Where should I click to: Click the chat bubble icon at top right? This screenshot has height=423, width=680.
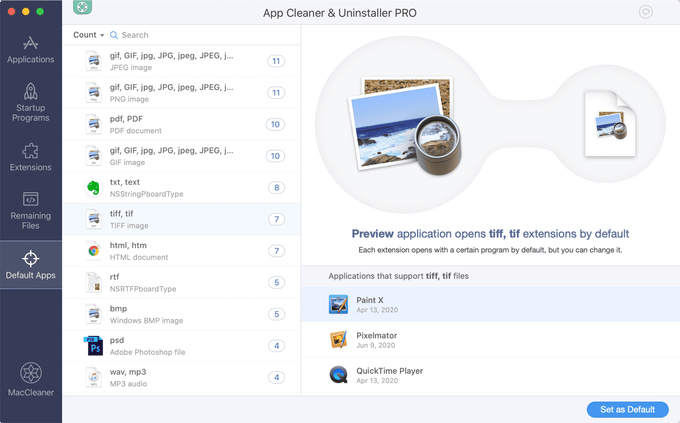point(646,12)
